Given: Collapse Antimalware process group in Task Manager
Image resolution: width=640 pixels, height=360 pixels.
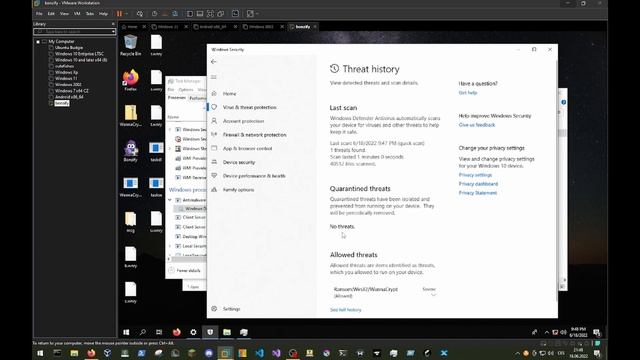Looking at the screenshot, I should click(170, 200).
